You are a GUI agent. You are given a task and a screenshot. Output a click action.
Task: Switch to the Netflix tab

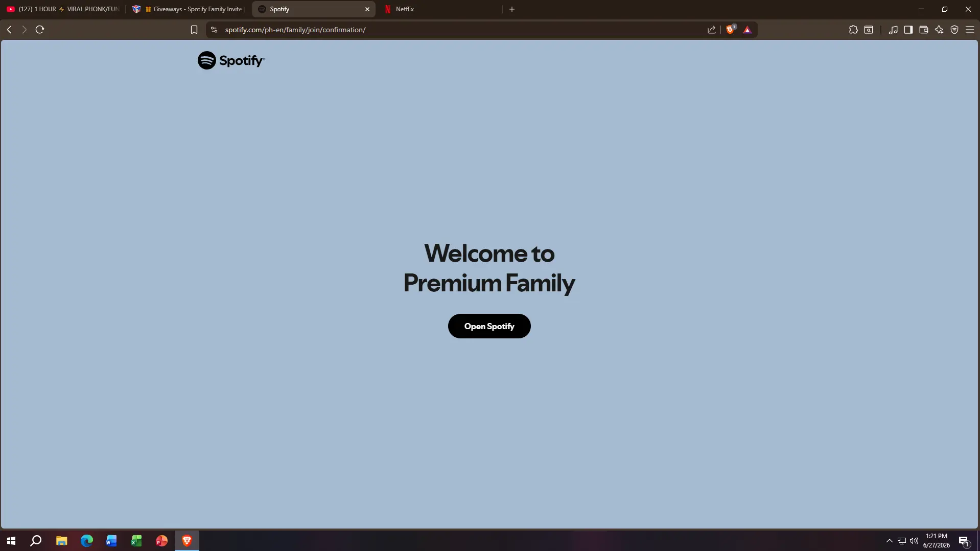click(x=439, y=9)
